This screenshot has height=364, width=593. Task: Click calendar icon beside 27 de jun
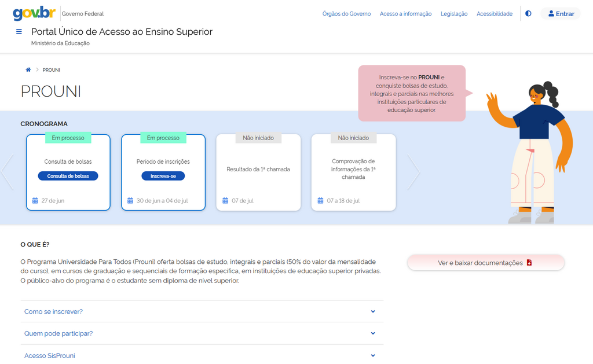[x=35, y=201]
